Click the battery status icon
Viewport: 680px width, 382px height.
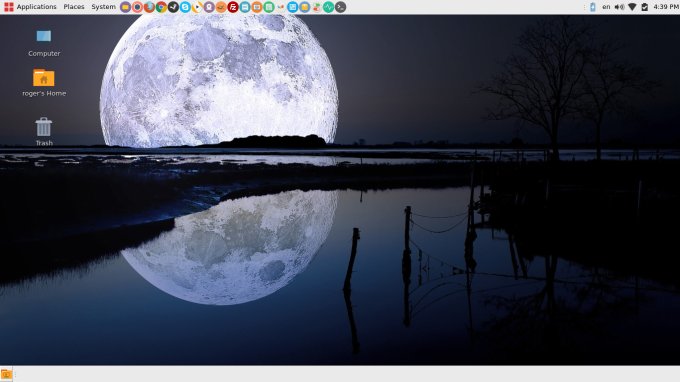(x=645, y=7)
